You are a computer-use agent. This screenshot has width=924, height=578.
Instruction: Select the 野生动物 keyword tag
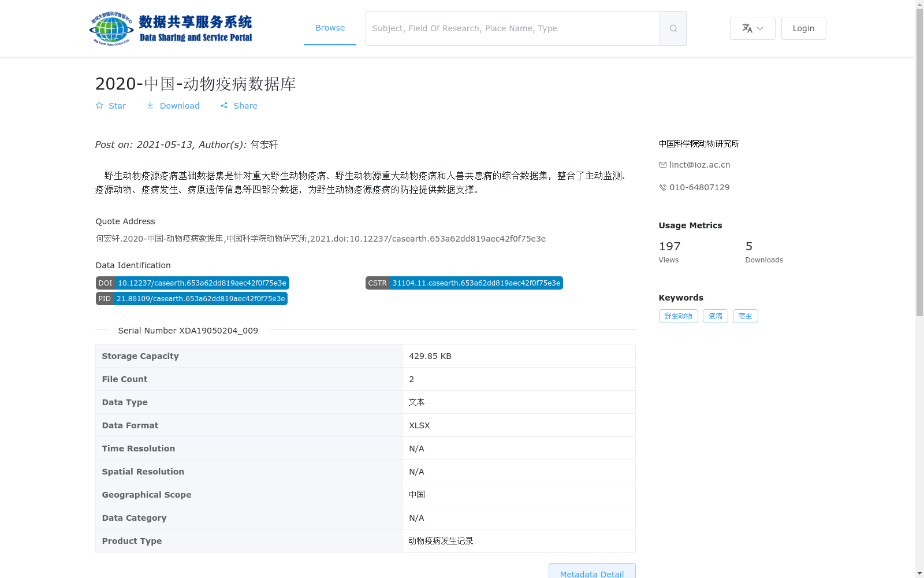click(679, 316)
